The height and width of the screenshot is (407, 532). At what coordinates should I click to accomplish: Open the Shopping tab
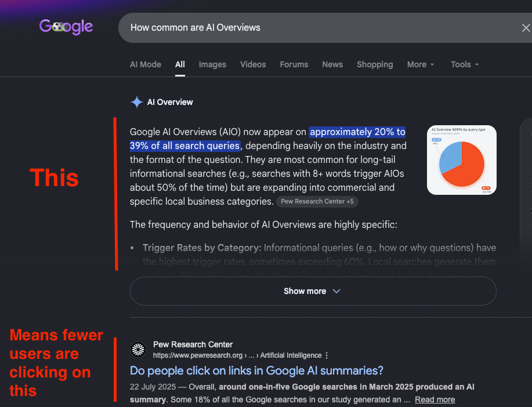(375, 64)
